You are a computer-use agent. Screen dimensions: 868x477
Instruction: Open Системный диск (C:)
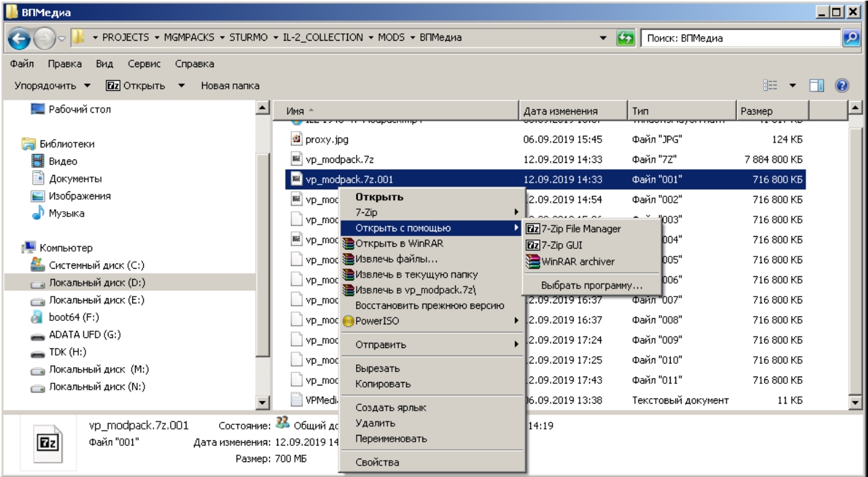point(88,265)
